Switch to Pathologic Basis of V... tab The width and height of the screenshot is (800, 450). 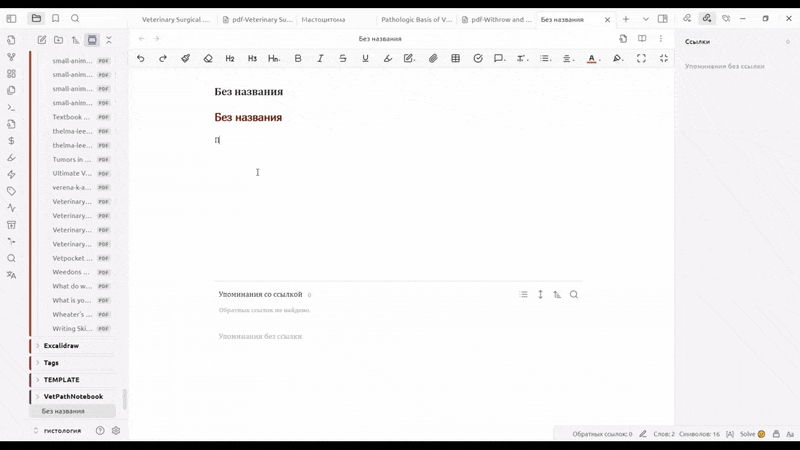tap(416, 19)
